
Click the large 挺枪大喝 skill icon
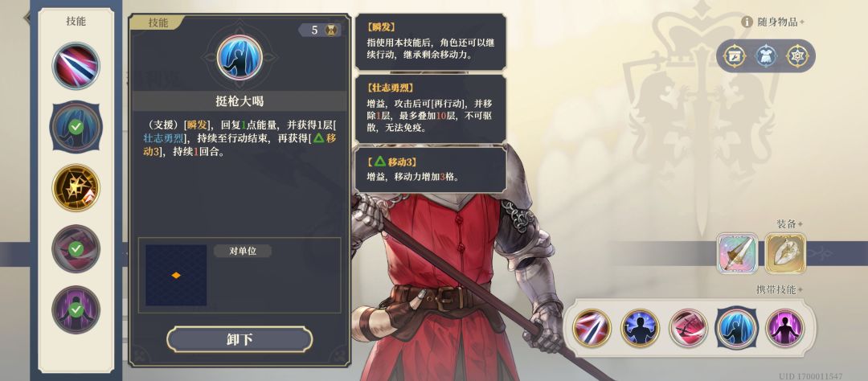(240, 57)
